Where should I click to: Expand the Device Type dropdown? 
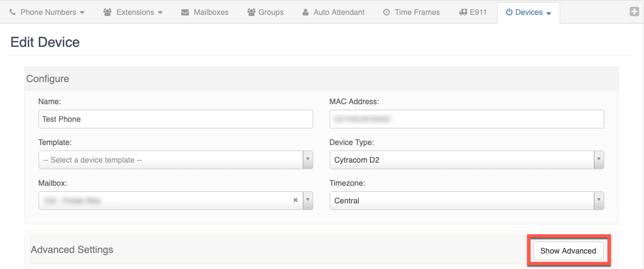coord(598,160)
